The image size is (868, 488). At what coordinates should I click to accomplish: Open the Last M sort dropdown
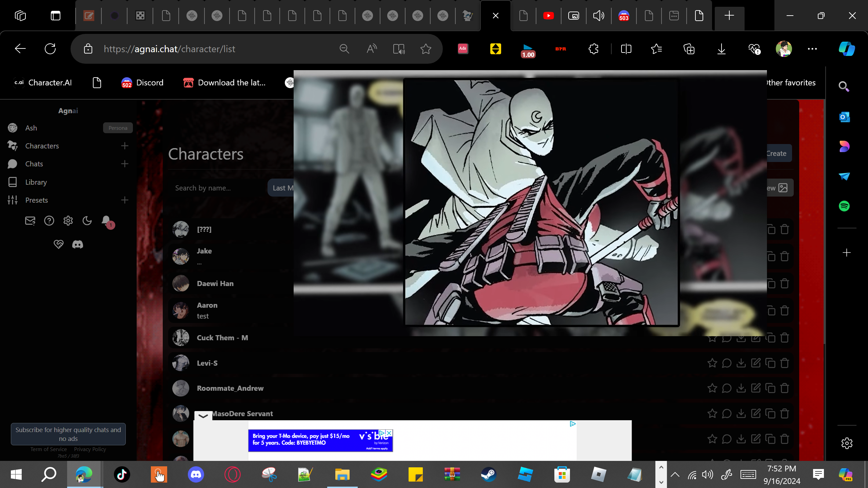281,188
